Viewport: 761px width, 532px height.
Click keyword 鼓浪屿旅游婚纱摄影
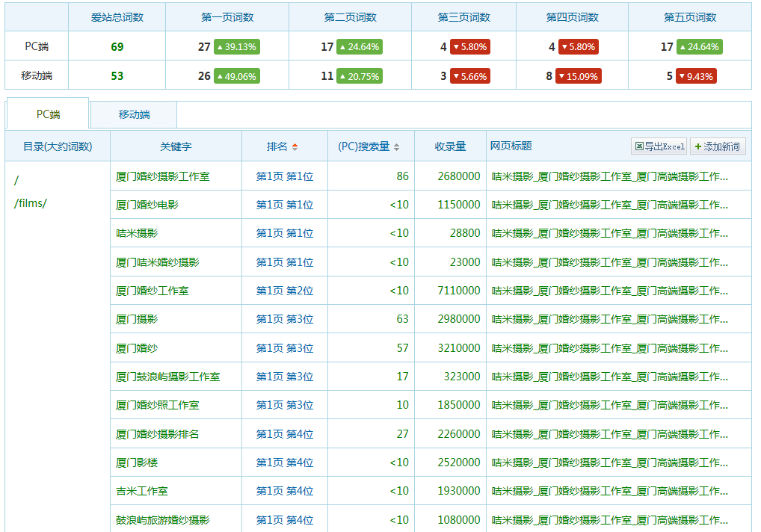pyautogui.click(x=162, y=520)
